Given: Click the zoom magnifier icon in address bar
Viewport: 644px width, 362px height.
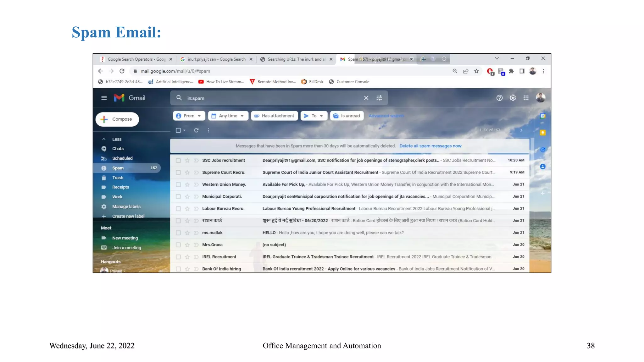Looking at the screenshot, I should point(455,71).
